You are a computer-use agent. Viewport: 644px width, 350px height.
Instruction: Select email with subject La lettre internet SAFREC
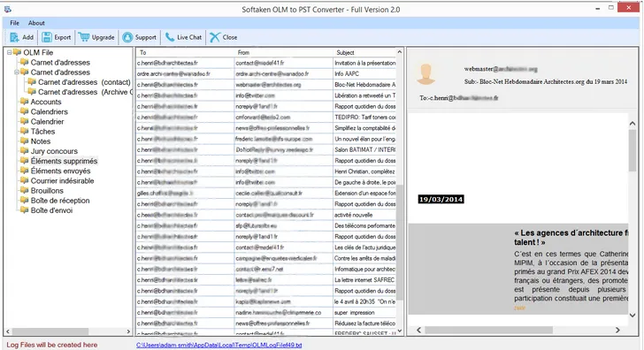point(265,280)
